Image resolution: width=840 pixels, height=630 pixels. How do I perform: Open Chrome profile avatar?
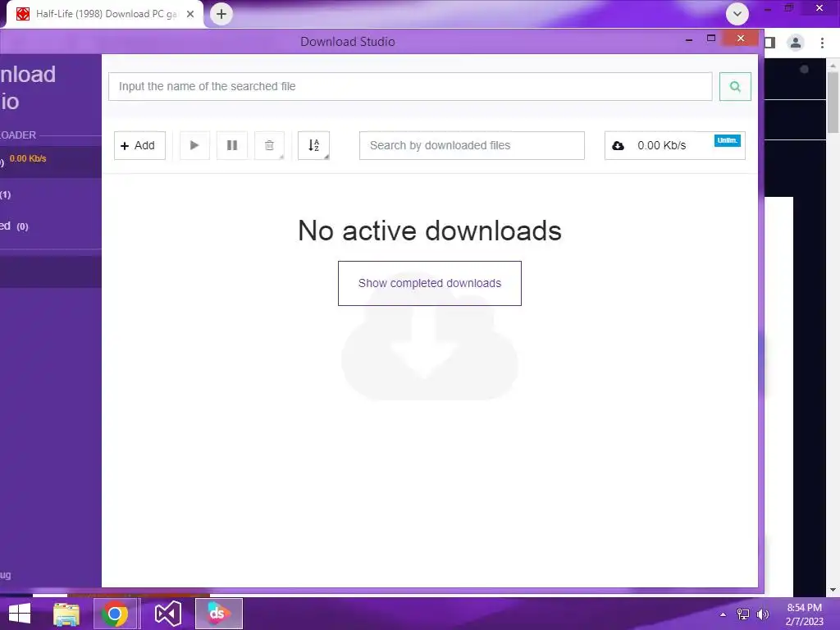tap(796, 43)
